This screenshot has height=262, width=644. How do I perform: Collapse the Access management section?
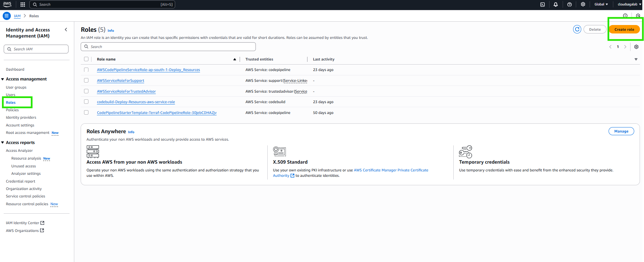(3, 79)
